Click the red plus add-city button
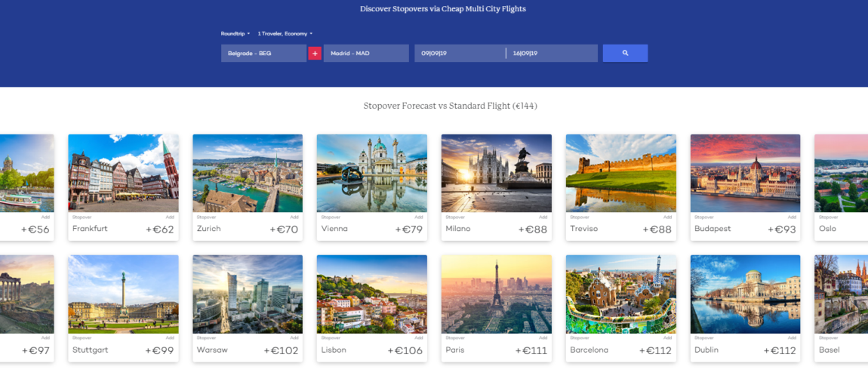The image size is (868, 370). tap(315, 53)
